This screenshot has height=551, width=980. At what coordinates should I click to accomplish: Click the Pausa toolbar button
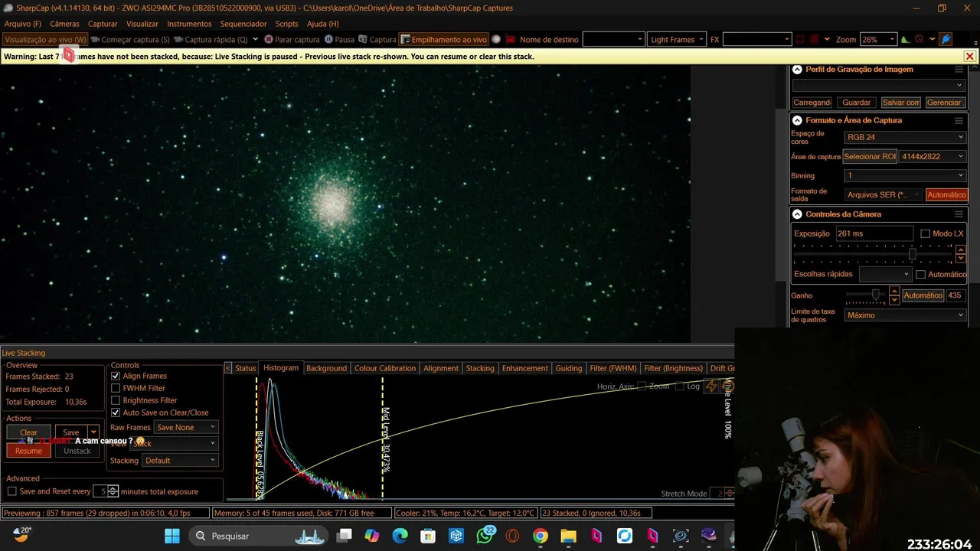pos(339,39)
